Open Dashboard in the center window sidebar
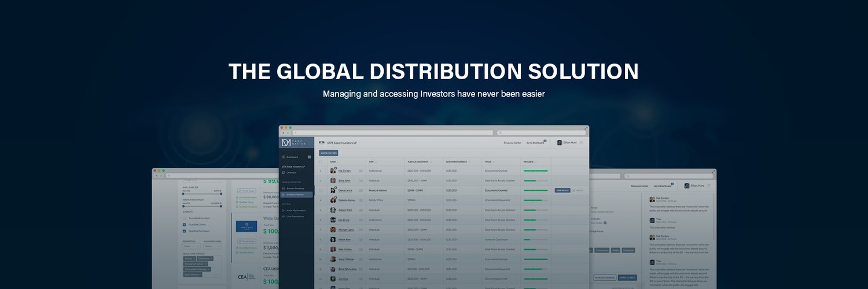The width and height of the screenshot is (868, 289). click(x=292, y=157)
